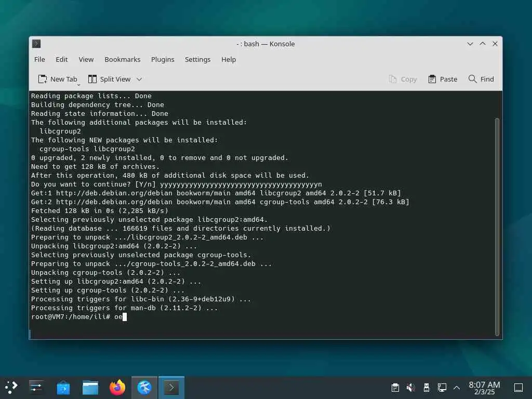Open the Help menu
This screenshot has height=399, width=532.
coord(229,59)
